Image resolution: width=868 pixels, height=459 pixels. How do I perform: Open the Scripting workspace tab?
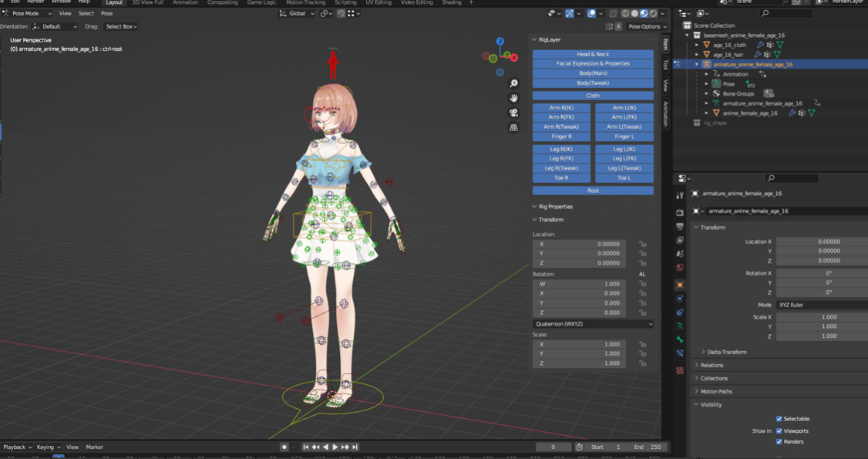pyautogui.click(x=345, y=3)
